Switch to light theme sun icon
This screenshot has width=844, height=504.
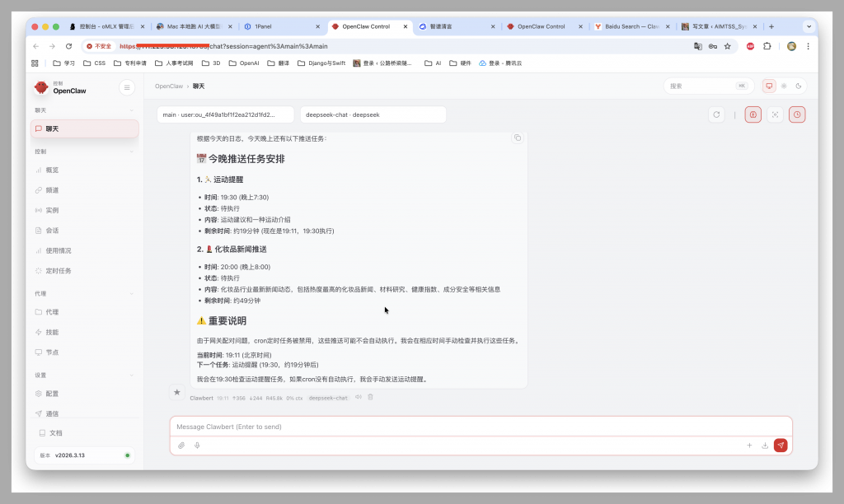tap(784, 86)
